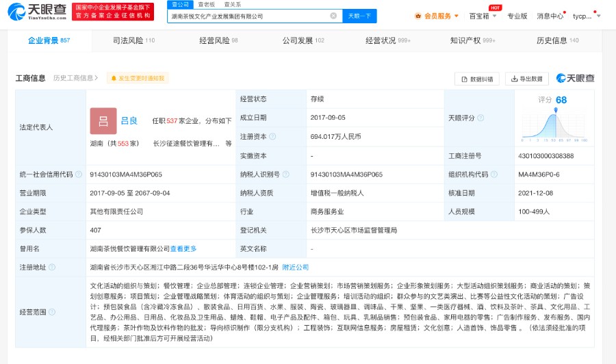
Task: Switch to the 公司发展 tab
Action: click(x=303, y=40)
